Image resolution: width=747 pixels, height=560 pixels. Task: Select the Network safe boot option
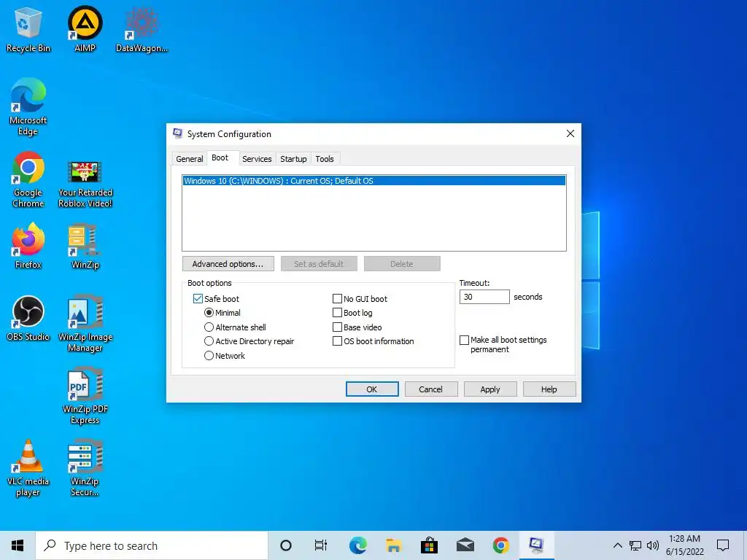coord(209,356)
